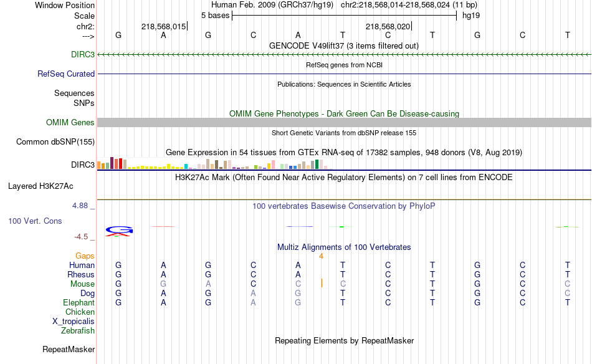This screenshot has height=364, width=592.
Task: Select the Mouse species label
Action: [82, 284]
